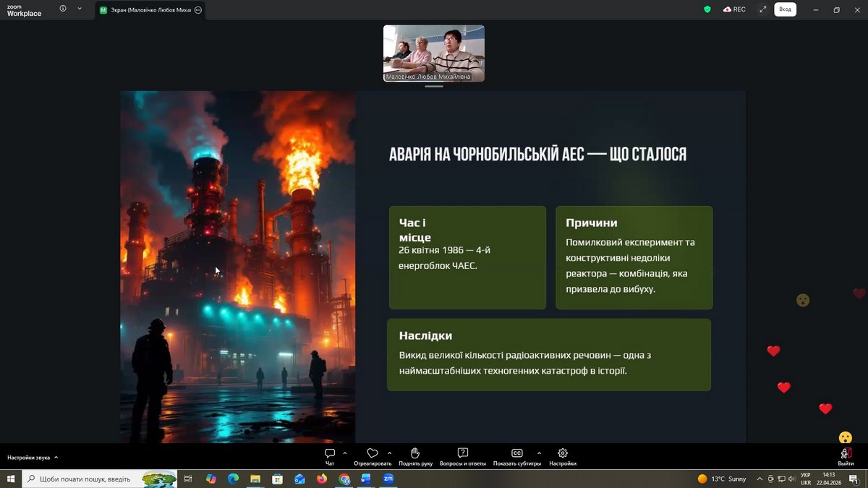Expand the chat options chevron
Viewport: 868px width, 488px height.
345,453
